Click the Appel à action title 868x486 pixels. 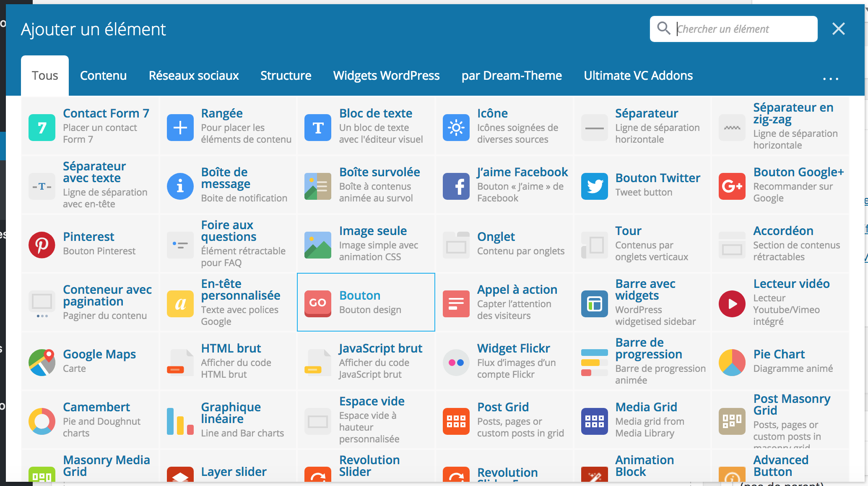[517, 290]
